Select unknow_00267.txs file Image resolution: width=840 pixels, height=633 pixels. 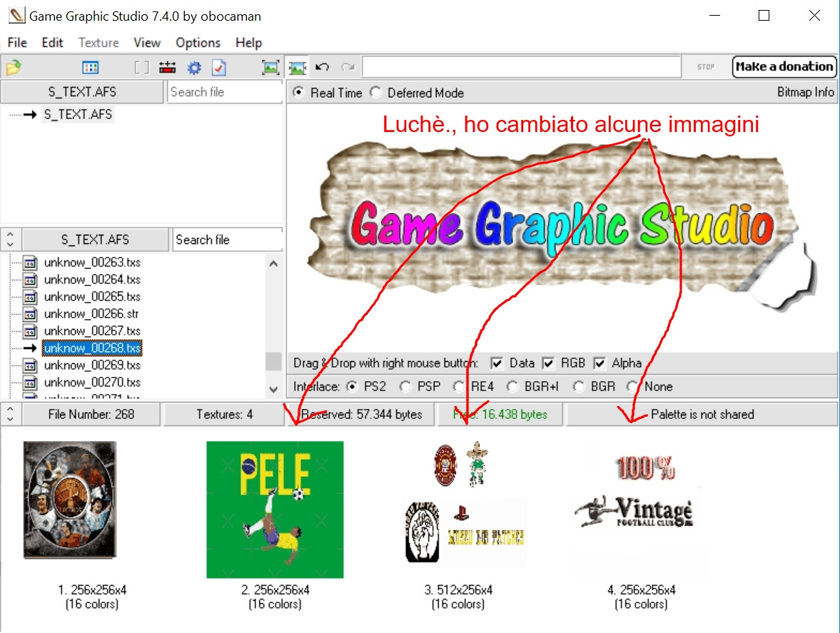[92, 330]
